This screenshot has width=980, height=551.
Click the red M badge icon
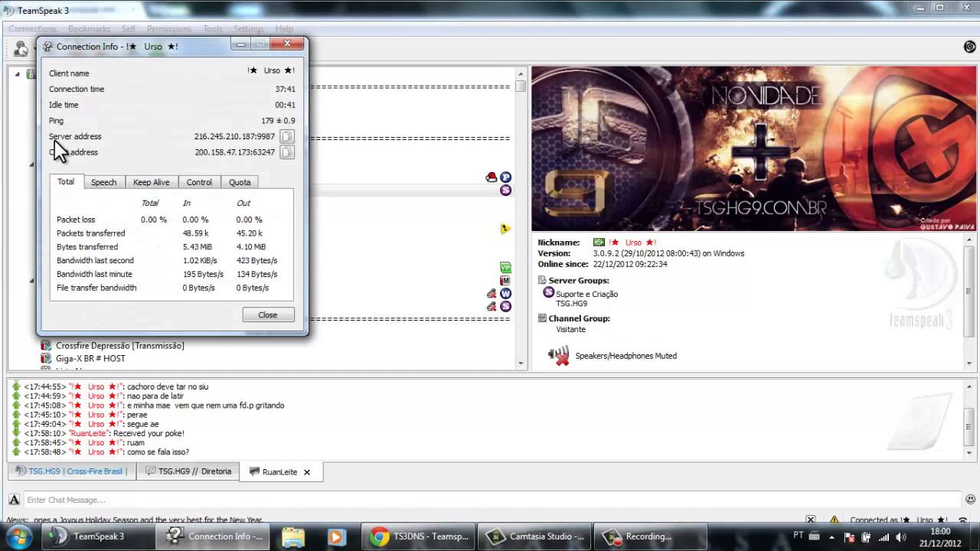tap(505, 281)
